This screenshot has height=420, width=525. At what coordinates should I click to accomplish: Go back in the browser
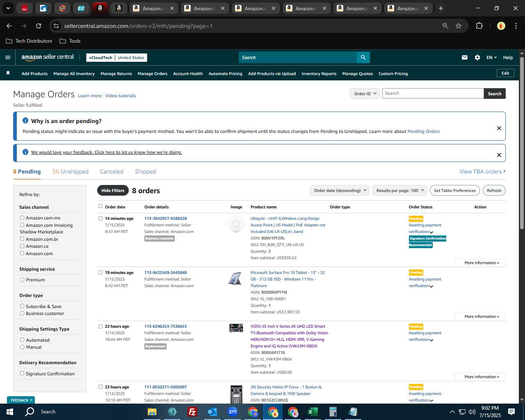[9, 26]
